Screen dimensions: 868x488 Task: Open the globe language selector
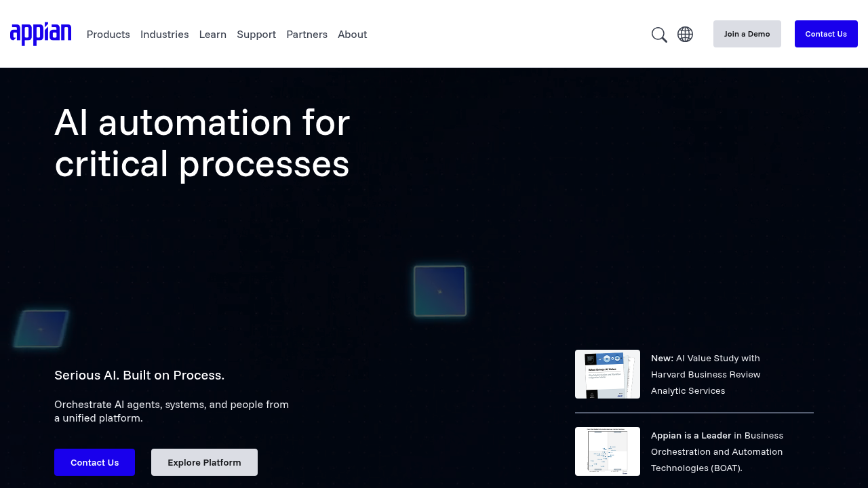pos(685,34)
